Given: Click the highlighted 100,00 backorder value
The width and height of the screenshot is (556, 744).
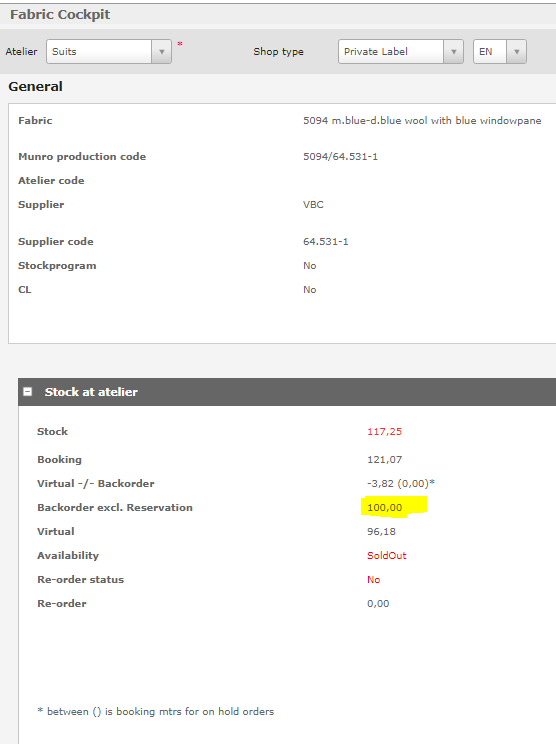Looking at the screenshot, I should pos(385,508).
